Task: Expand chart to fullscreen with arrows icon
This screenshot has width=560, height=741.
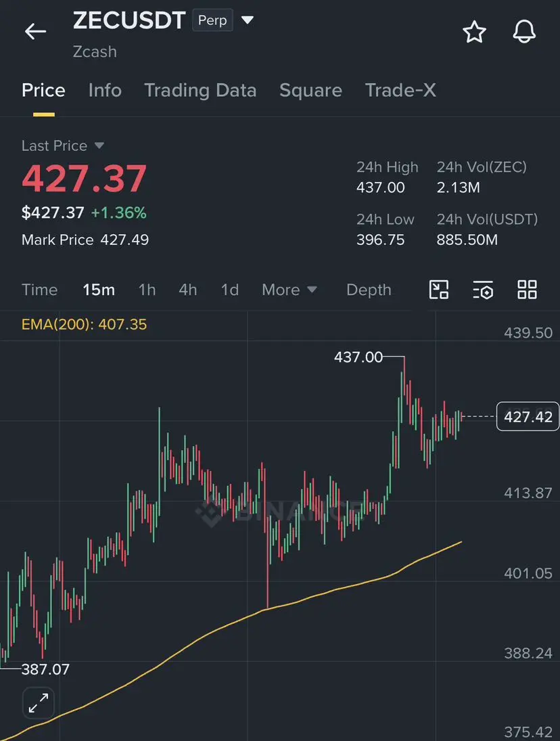Action: point(39,703)
